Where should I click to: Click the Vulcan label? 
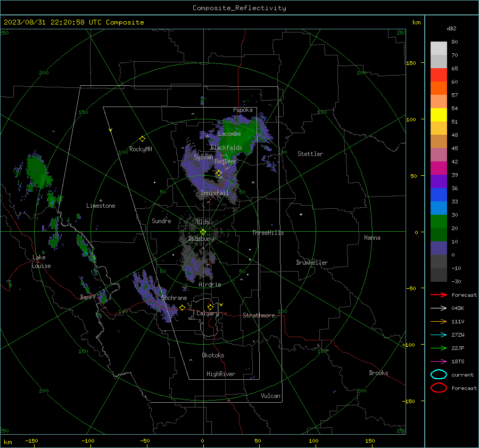tap(270, 396)
